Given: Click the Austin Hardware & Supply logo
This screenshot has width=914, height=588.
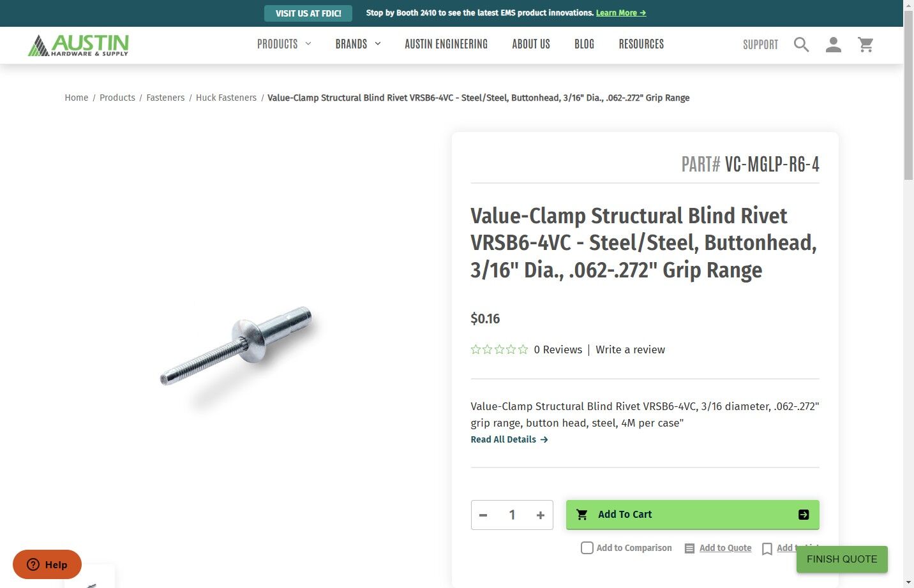Looking at the screenshot, I should click(x=79, y=45).
